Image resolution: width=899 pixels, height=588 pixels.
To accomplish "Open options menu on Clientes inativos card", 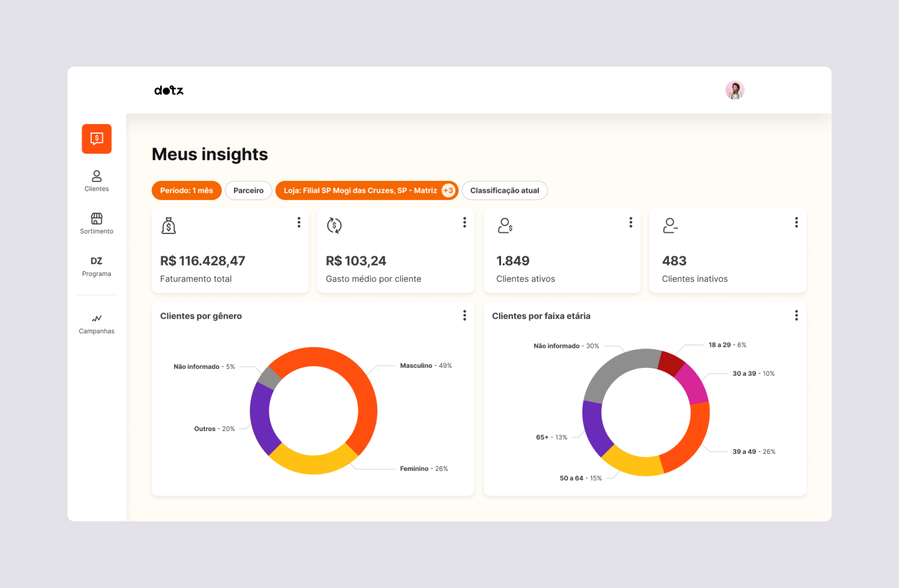I will [796, 222].
